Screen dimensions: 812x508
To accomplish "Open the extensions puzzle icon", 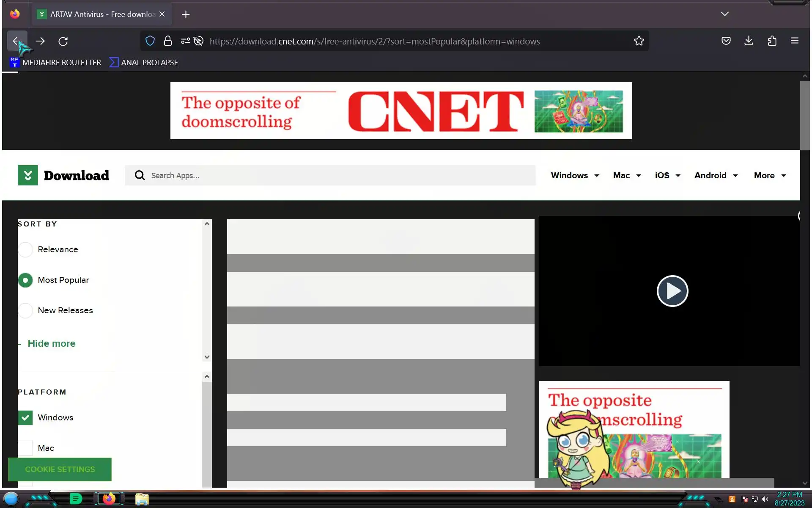I will tap(772, 41).
